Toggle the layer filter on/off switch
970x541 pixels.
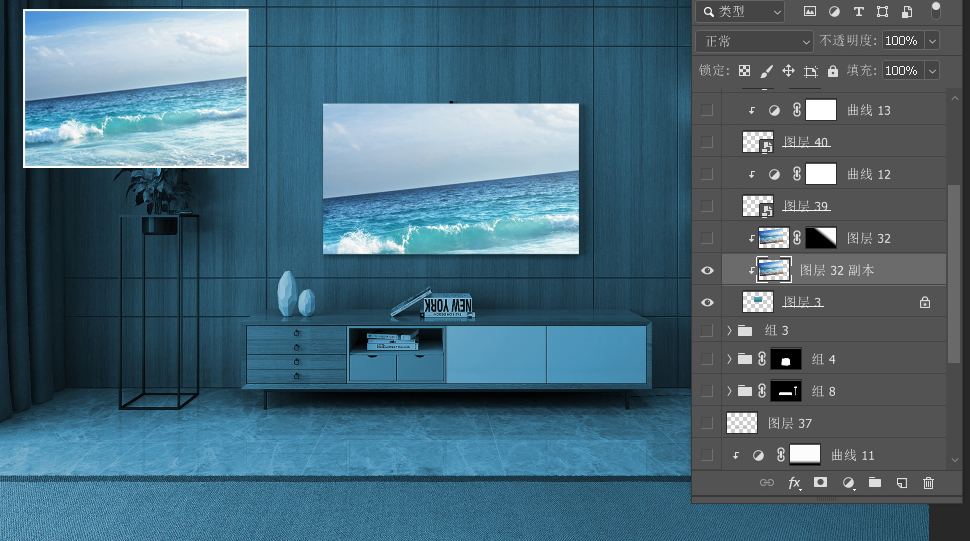tap(936, 10)
